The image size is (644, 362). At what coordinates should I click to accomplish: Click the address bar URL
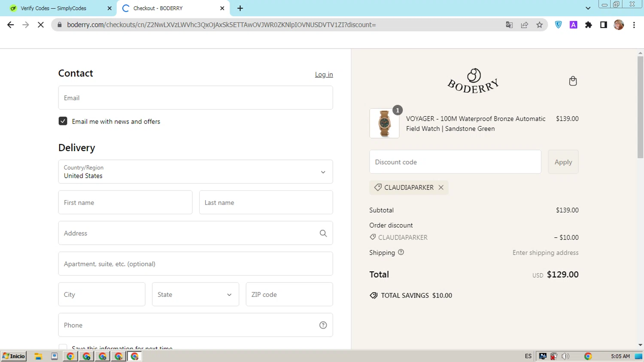[x=221, y=25]
